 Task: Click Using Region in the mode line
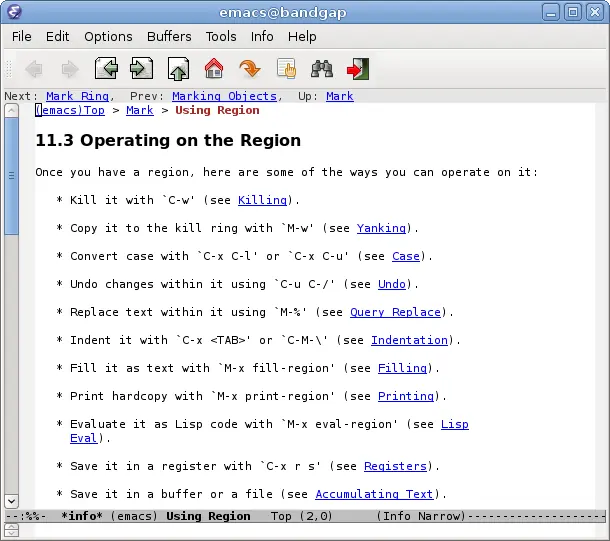point(208,516)
